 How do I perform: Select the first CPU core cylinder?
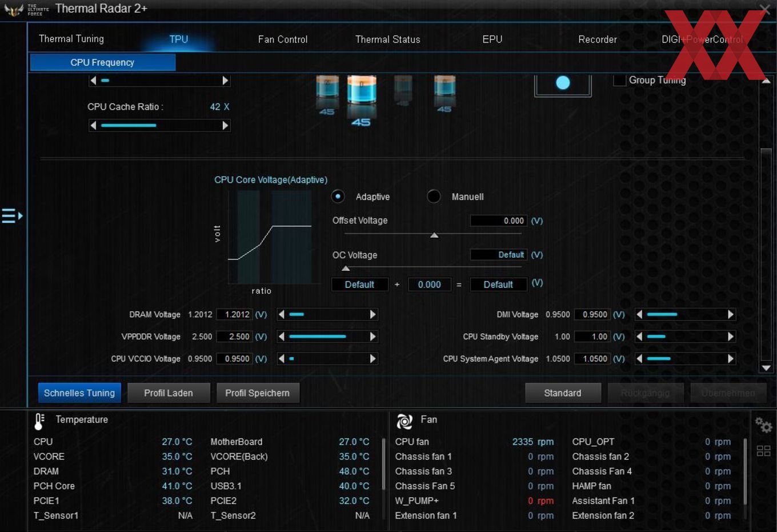pyautogui.click(x=327, y=95)
